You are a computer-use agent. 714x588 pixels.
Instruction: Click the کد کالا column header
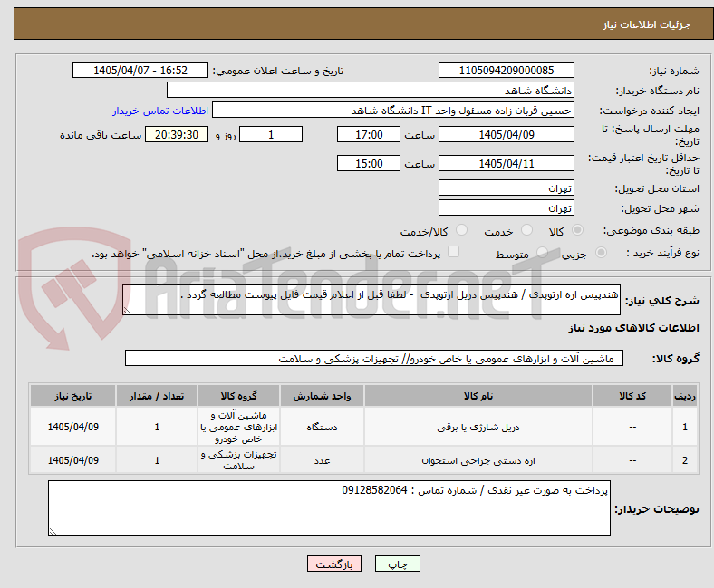tap(632, 396)
